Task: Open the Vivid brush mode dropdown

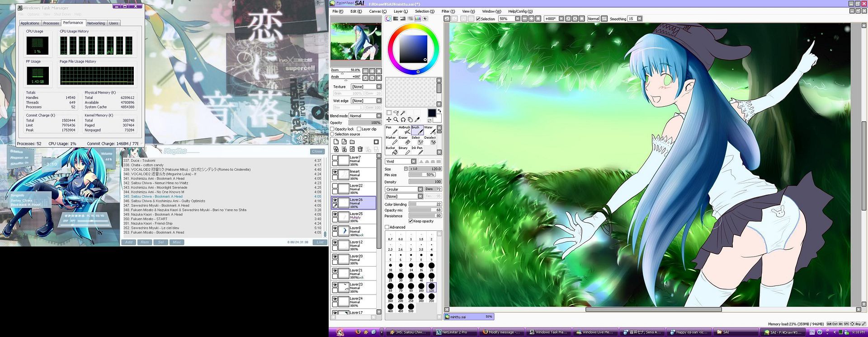Action: (401, 161)
